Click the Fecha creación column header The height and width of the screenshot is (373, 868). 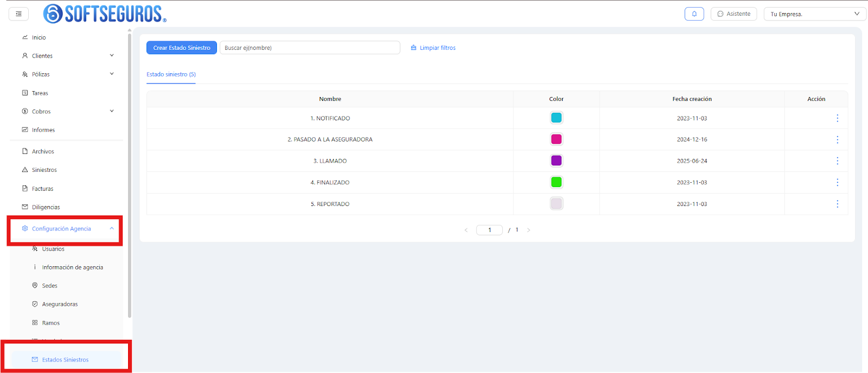point(692,99)
